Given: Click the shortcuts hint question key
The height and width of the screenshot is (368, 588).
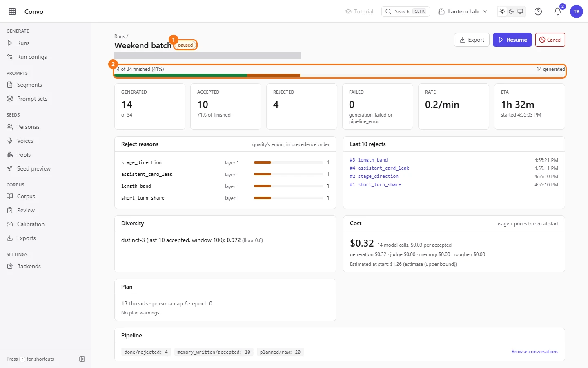Looking at the screenshot, I should coord(22,359).
